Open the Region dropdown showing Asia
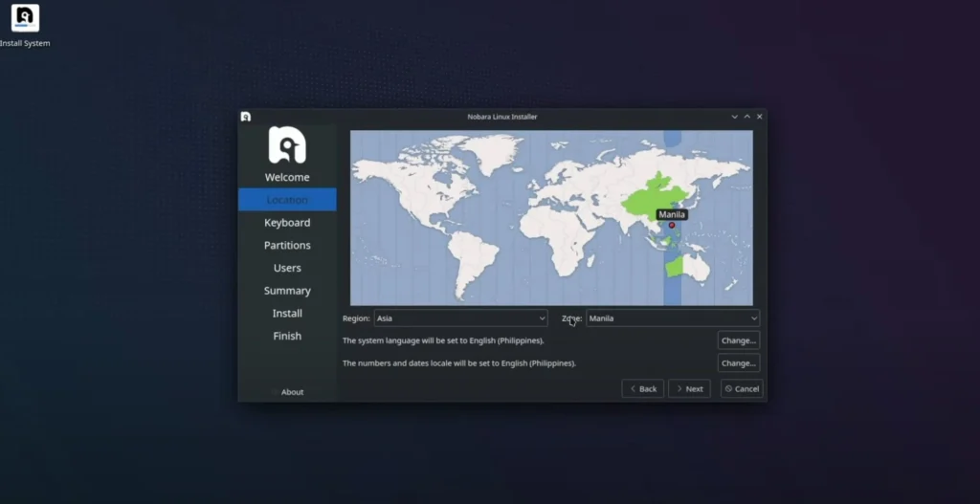The height and width of the screenshot is (504, 980). (460, 318)
